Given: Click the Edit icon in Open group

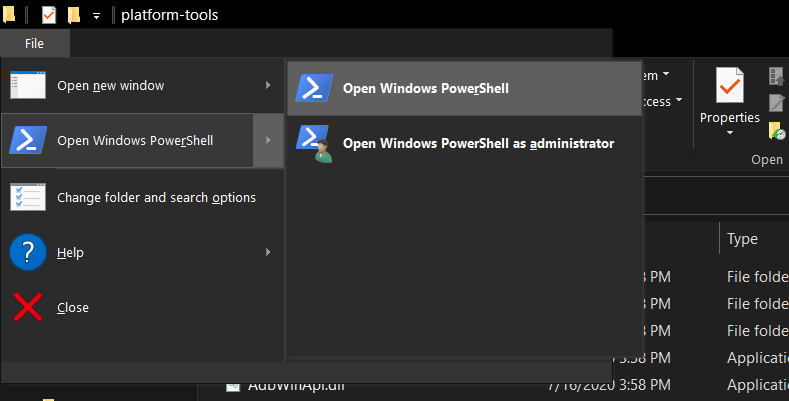Looking at the screenshot, I should pos(777,103).
